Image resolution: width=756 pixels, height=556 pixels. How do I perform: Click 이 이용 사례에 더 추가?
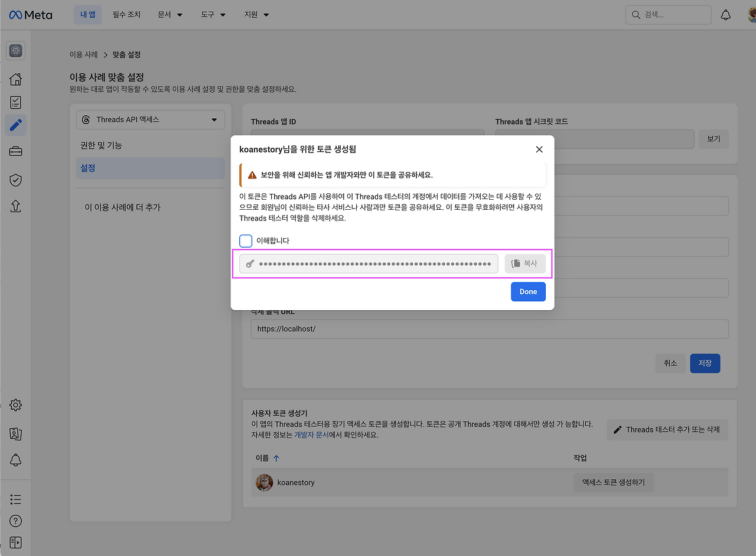pos(123,207)
